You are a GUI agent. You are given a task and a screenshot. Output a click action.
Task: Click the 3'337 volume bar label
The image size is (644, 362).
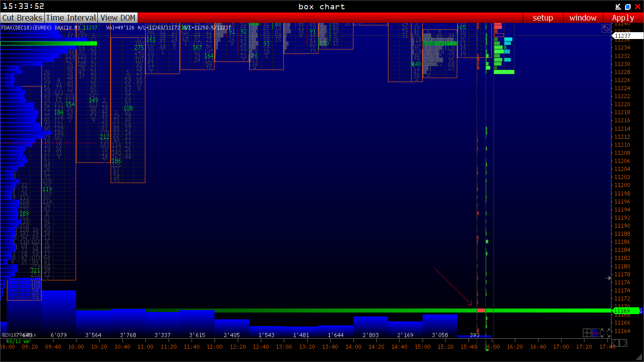tap(163, 335)
